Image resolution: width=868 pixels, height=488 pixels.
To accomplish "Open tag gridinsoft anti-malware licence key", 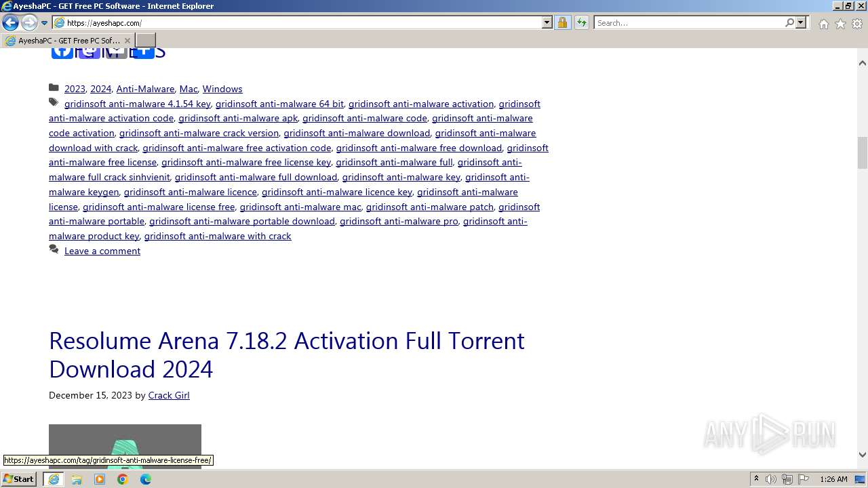I will pos(337,192).
